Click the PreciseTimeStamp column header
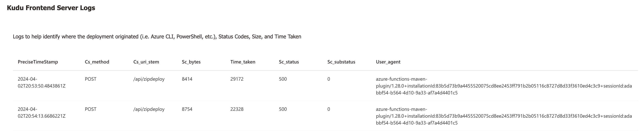Image resolution: width=644 pixels, height=131 pixels. pyautogui.click(x=38, y=62)
